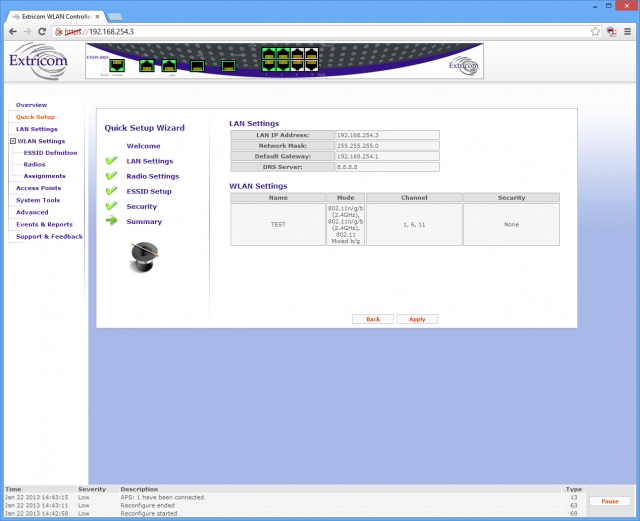Screen dimensions: 640x521
Task: Click green checkmark beside Security step
Action: (x=111, y=206)
